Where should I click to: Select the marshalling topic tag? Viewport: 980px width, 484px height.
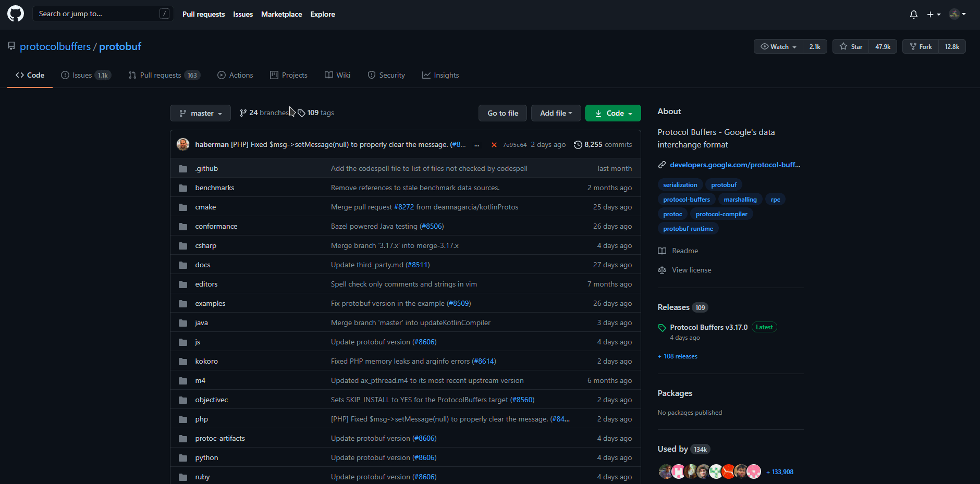(740, 200)
